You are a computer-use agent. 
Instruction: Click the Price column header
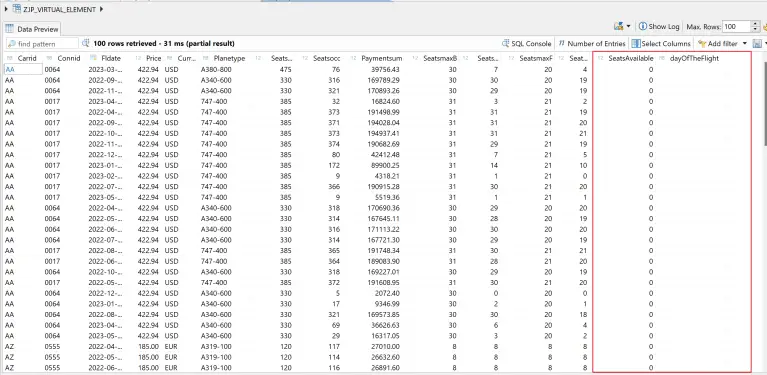[x=154, y=58]
